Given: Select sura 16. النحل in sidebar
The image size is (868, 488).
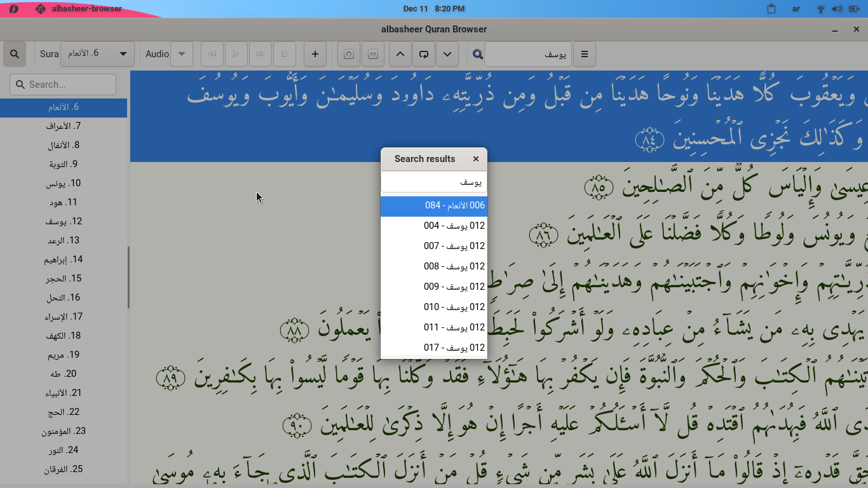Looking at the screenshot, I should [x=64, y=297].
